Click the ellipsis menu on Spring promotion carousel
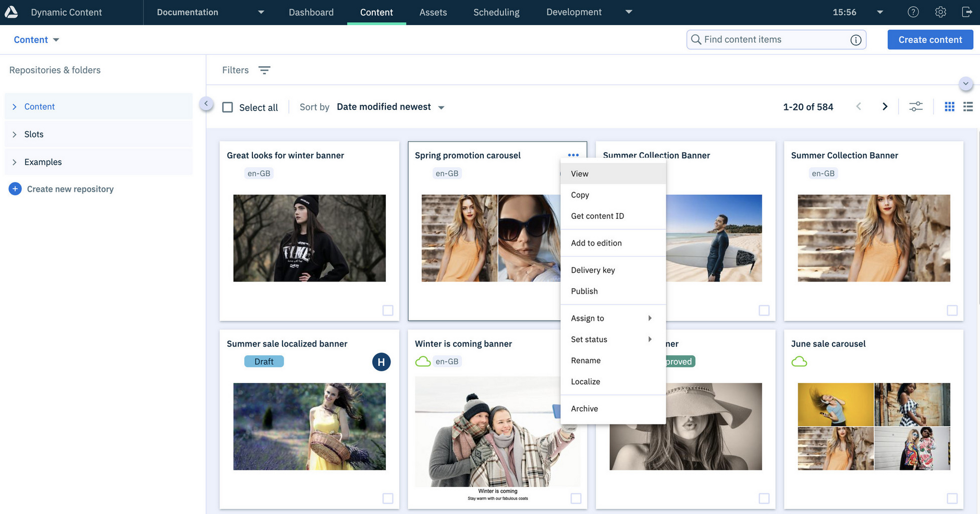980x514 pixels. [x=573, y=155]
